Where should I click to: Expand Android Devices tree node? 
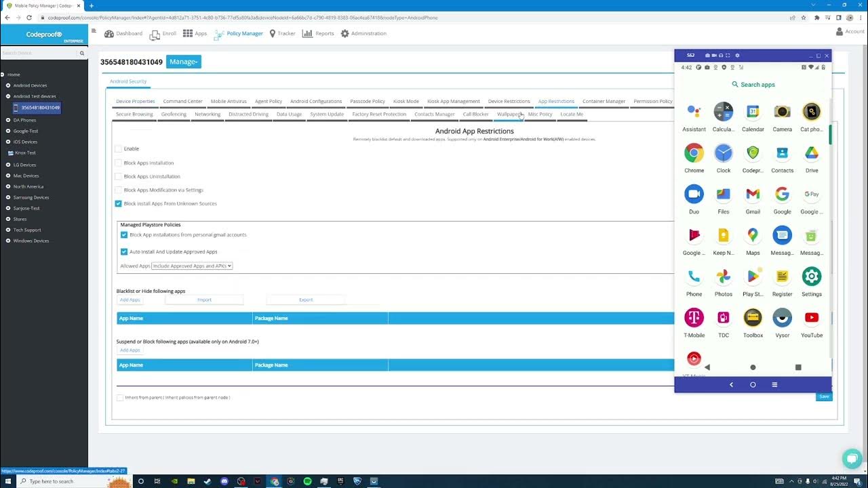[8, 85]
